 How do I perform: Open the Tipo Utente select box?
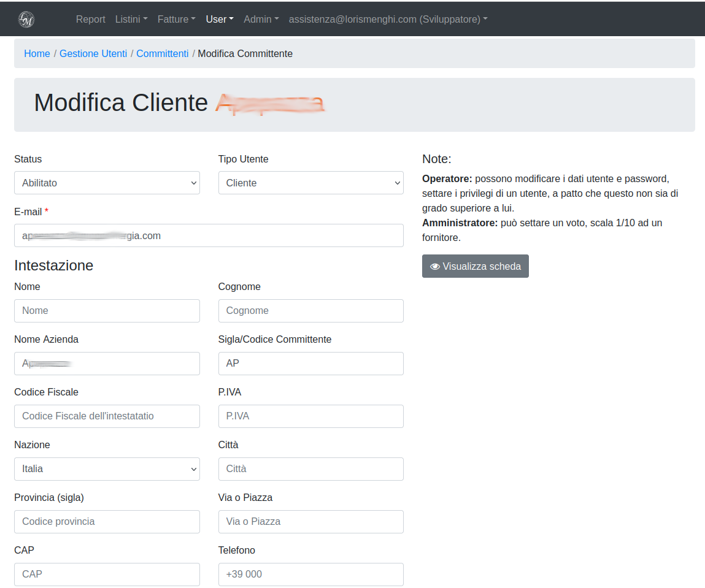pyautogui.click(x=310, y=183)
